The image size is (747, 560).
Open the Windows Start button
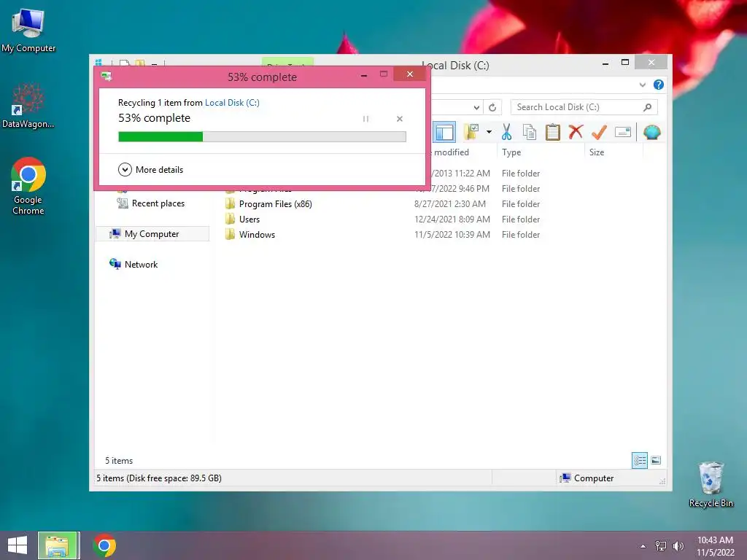18,545
